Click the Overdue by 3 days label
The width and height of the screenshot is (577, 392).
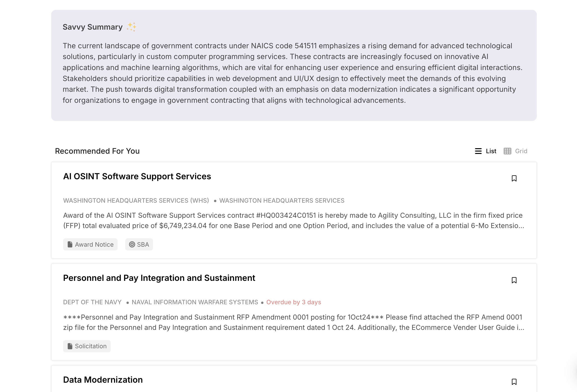[x=294, y=302]
